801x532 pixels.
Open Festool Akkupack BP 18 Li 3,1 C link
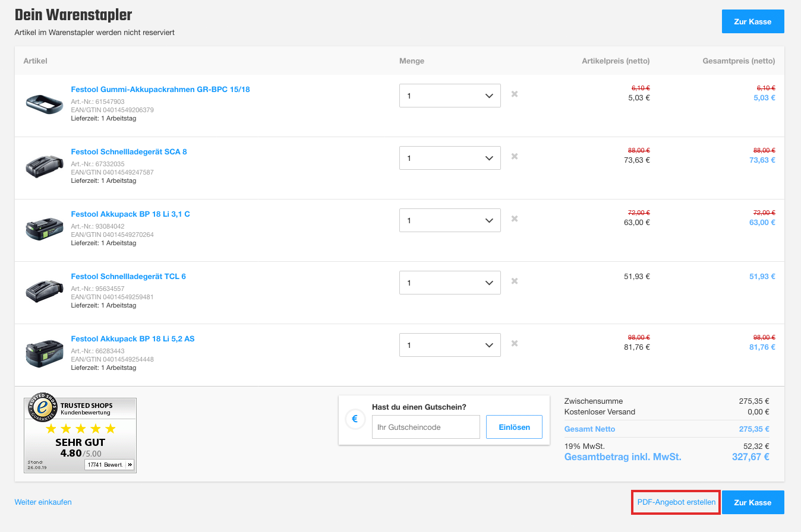[x=131, y=214]
